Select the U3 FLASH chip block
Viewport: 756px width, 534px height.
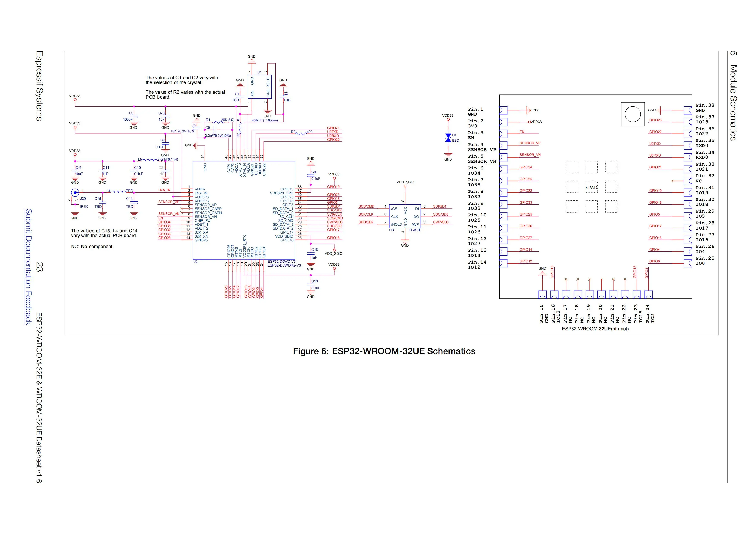405,216
